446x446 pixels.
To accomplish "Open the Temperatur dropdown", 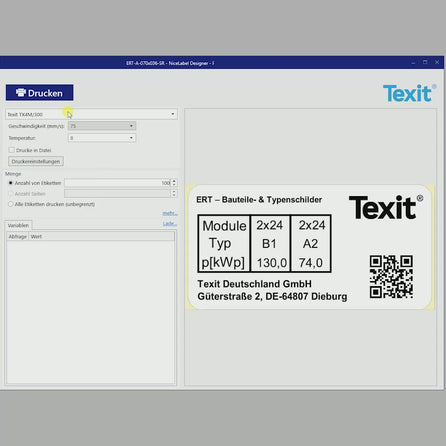I will click(102, 138).
